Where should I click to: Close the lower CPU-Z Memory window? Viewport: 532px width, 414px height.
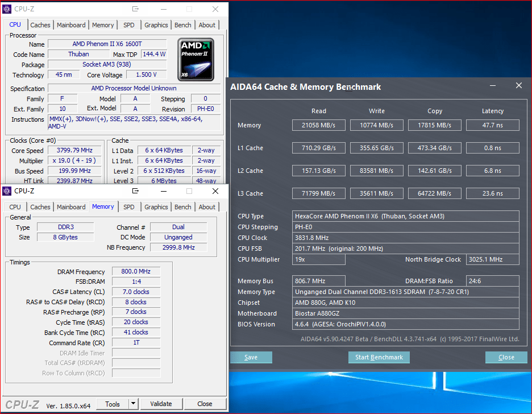tap(215, 191)
